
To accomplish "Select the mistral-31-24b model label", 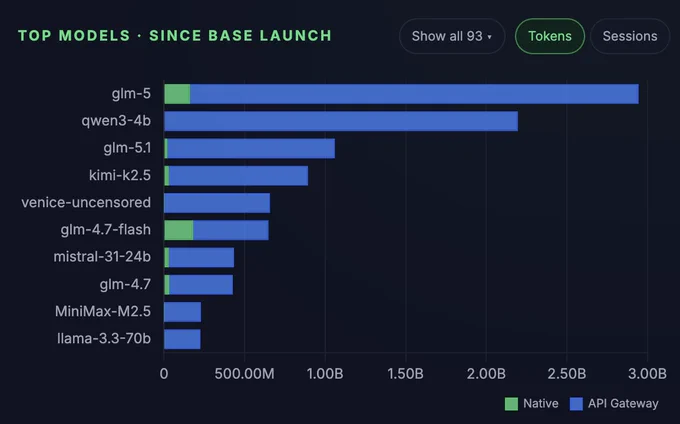I will pos(102,257).
